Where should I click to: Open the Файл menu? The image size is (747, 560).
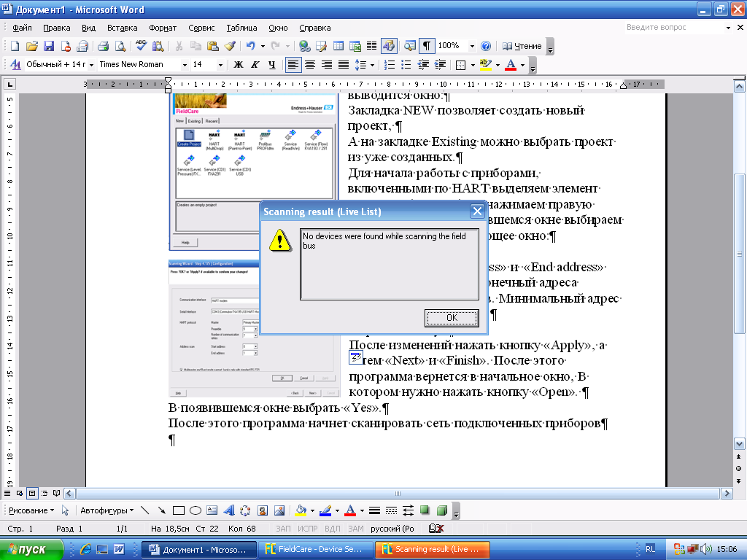[x=22, y=28]
